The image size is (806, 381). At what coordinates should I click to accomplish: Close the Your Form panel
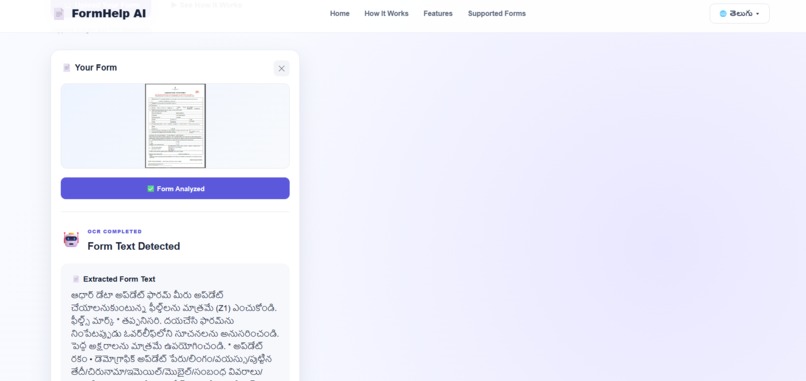281,68
